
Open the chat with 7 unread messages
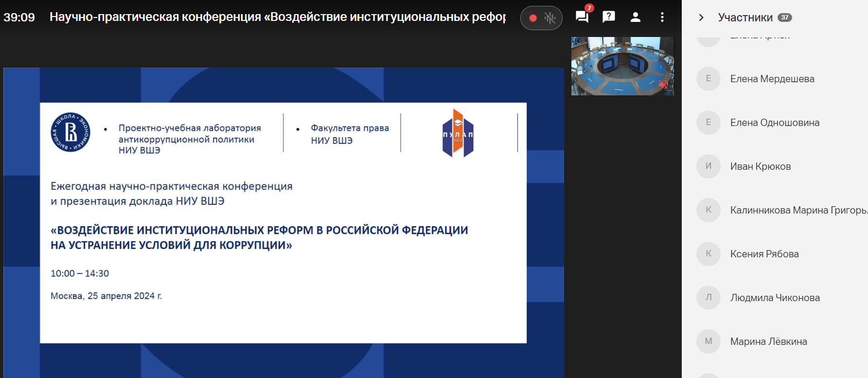tap(582, 17)
